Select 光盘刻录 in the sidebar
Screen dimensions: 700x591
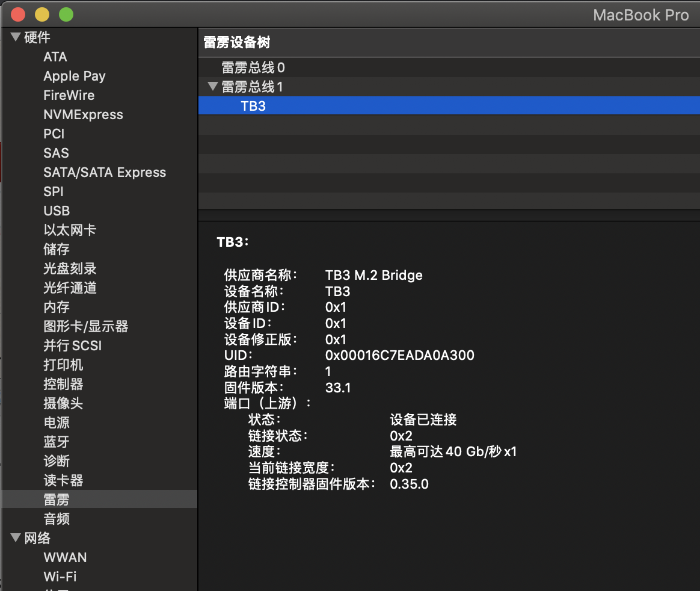[x=70, y=268]
